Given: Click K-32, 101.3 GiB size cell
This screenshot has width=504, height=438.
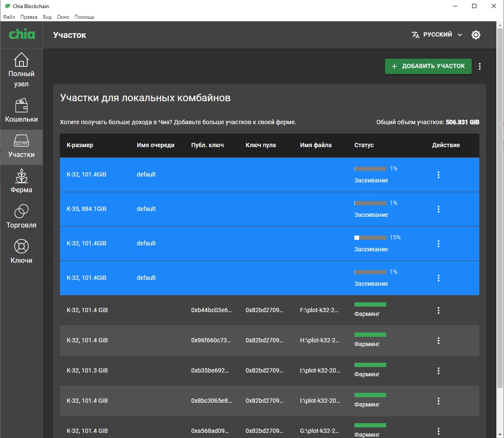Looking at the screenshot, I should pos(87,370).
